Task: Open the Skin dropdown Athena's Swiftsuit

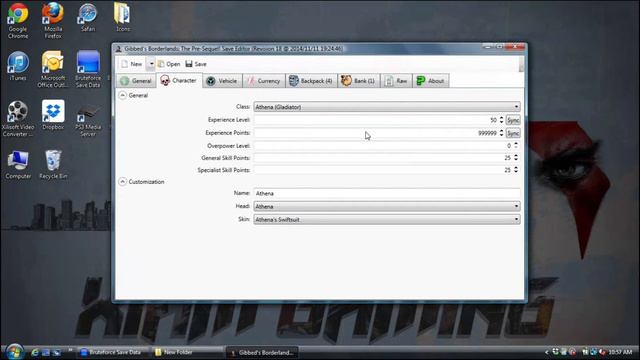Action: [x=387, y=220]
